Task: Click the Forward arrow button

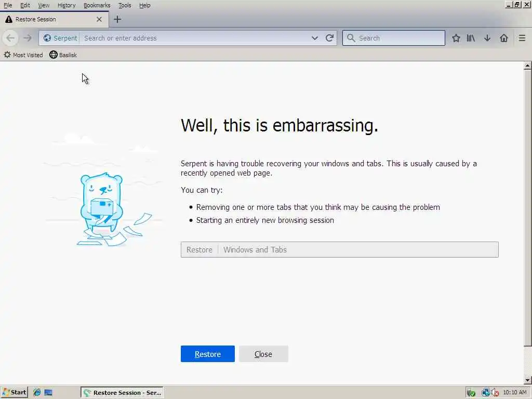Action: tap(28, 38)
